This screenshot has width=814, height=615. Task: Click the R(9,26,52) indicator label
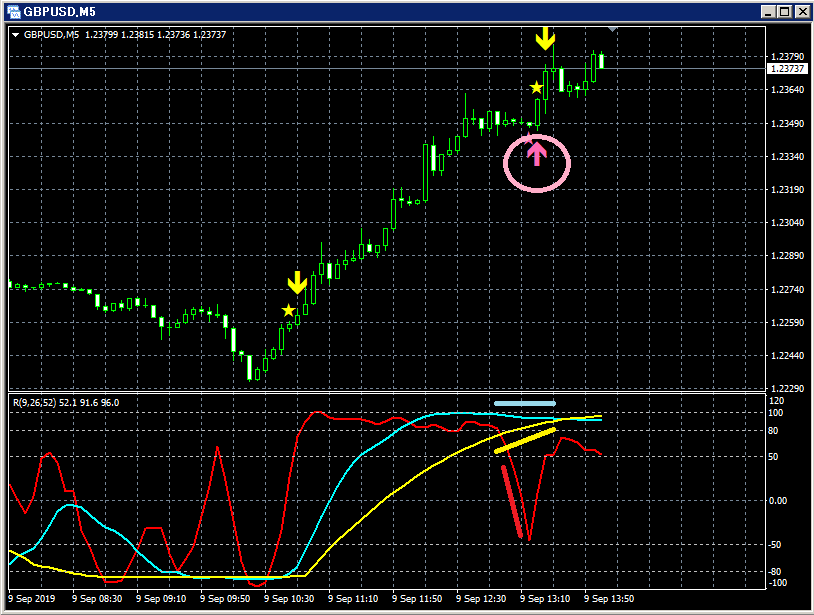coord(66,403)
